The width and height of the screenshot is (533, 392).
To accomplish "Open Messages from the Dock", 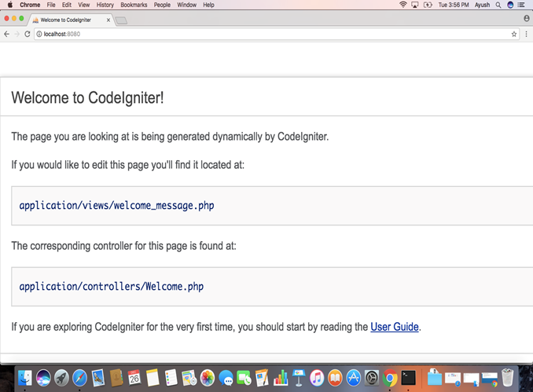I will tap(226, 378).
